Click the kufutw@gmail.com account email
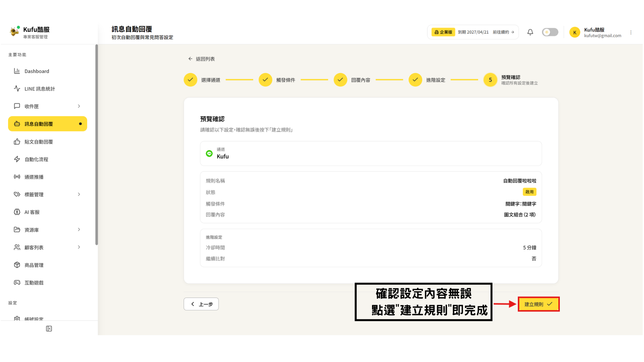The image size is (644, 362). (602, 36)
